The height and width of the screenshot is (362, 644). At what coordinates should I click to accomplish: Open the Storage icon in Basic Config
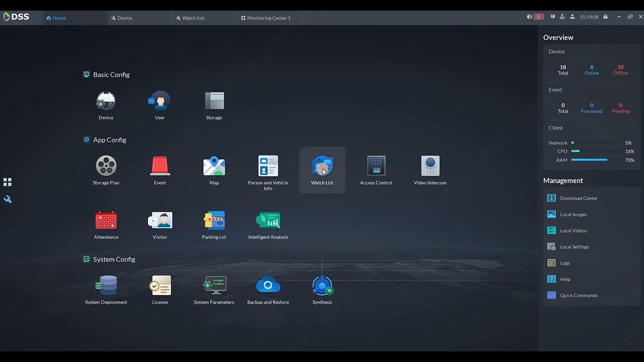tap(214, 101)
